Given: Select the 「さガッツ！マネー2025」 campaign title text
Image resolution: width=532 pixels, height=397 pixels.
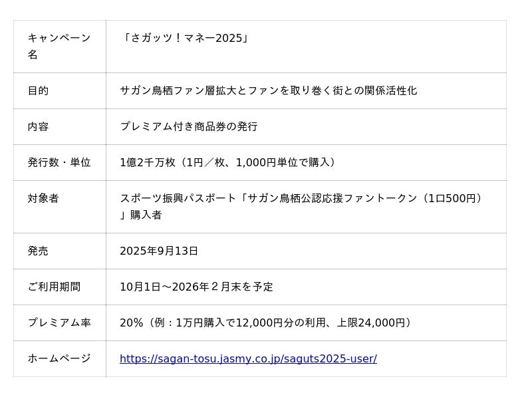Looking at the screenshot, I should point(184,38).
